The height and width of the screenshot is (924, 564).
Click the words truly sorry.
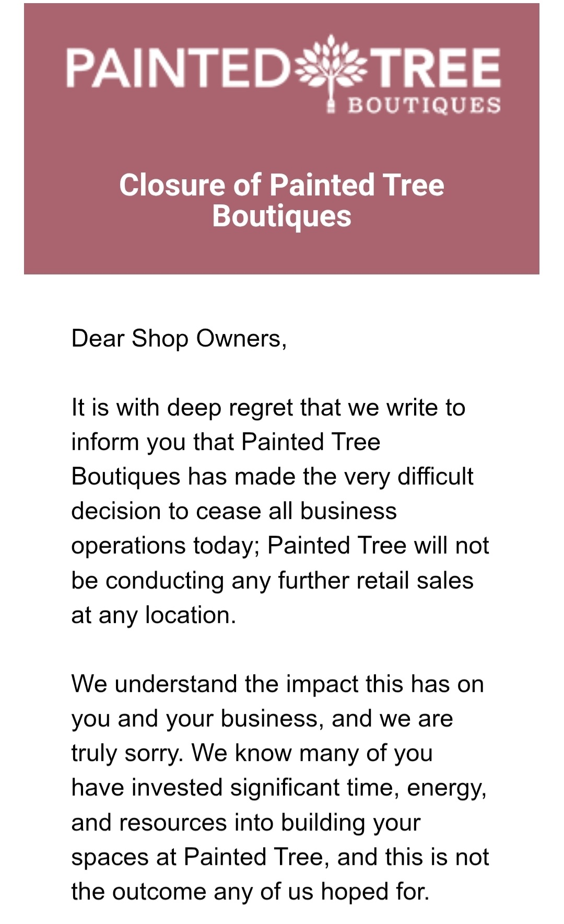pyautogui.click(x=127, y=754)
